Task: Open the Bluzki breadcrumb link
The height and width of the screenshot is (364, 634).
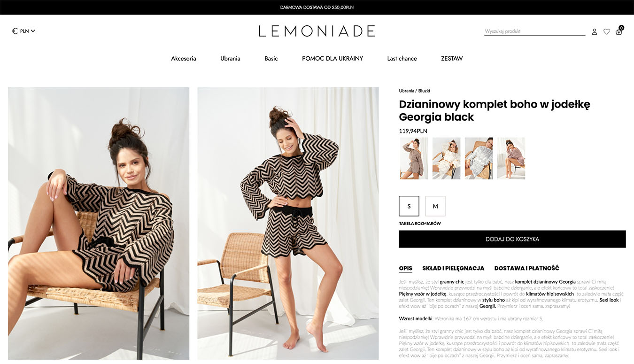Action: 424,91
